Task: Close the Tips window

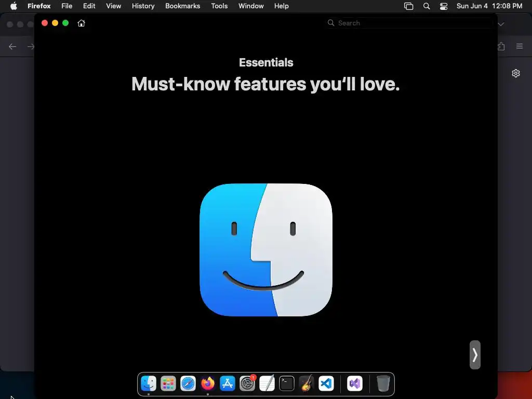Action: pos(45,23)
